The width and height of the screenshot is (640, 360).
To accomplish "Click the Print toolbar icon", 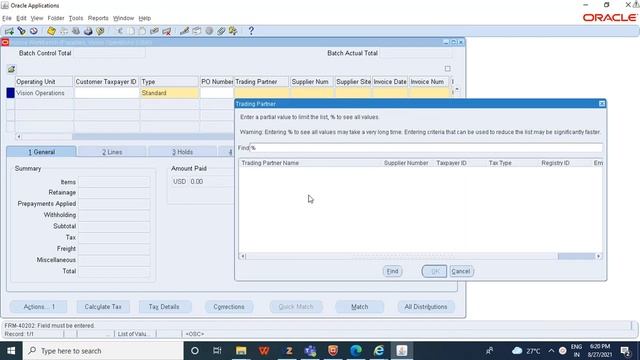I will pyautogui.click(x=88, y=31).
